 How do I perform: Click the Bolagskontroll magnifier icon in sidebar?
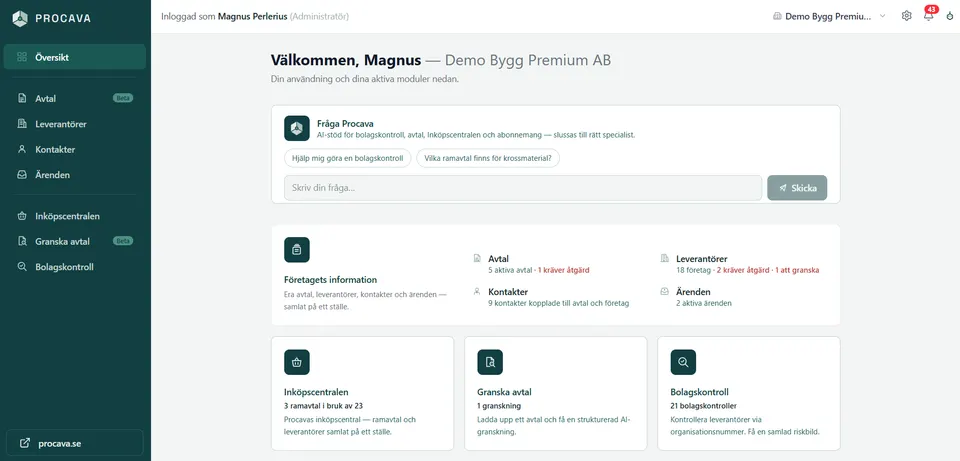pos(22,267)
